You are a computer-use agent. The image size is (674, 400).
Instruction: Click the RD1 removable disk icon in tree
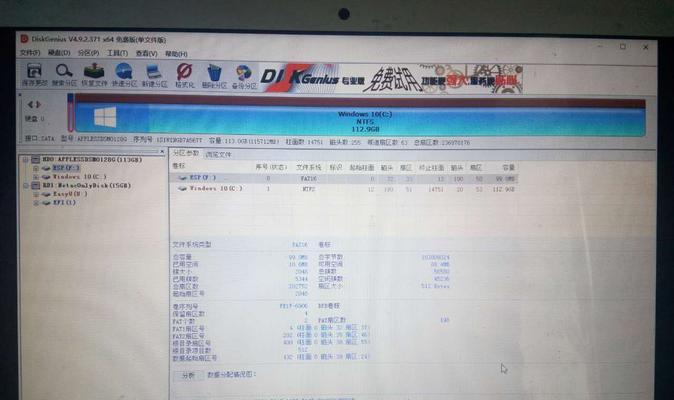[x=36, y=186]
